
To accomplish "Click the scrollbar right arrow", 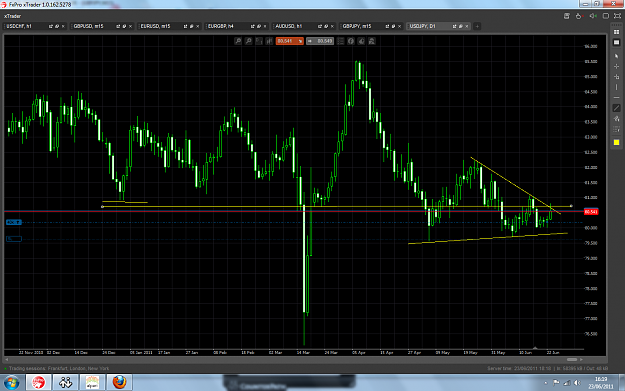I will 581,360.
